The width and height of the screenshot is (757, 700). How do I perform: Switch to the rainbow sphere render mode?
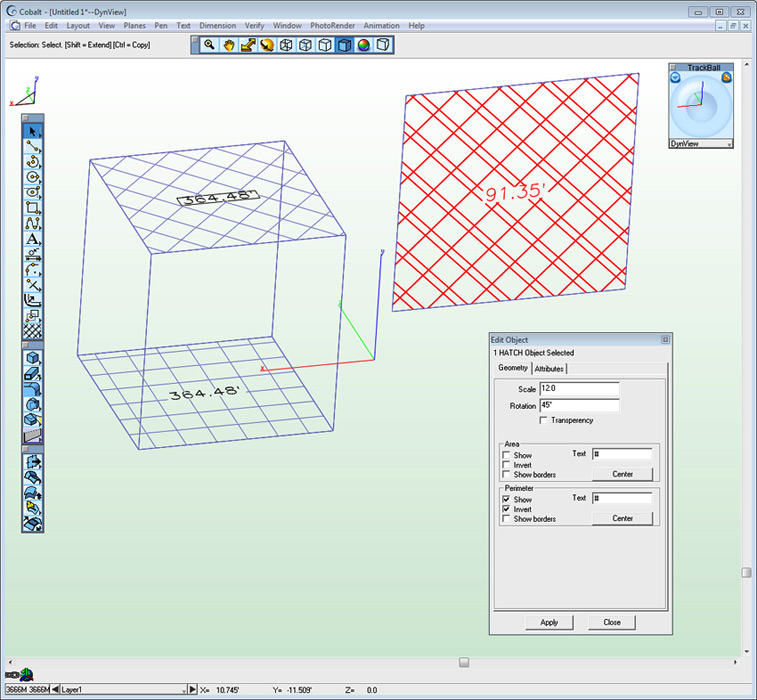pyautogui.click(x=363, y=45)
